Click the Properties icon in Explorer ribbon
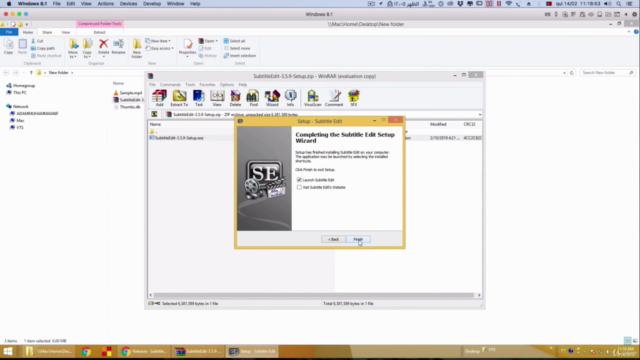 coord(187,47)
